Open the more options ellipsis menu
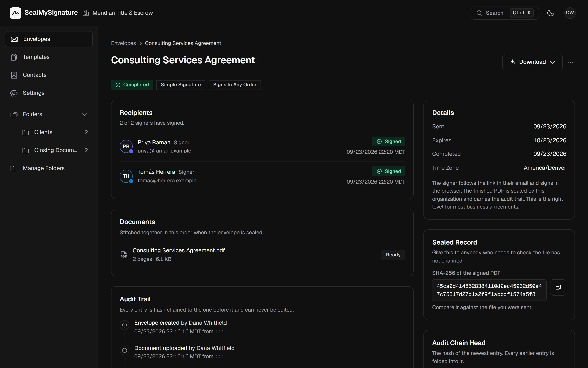This screenshot has width=588, height=368. 570,62
